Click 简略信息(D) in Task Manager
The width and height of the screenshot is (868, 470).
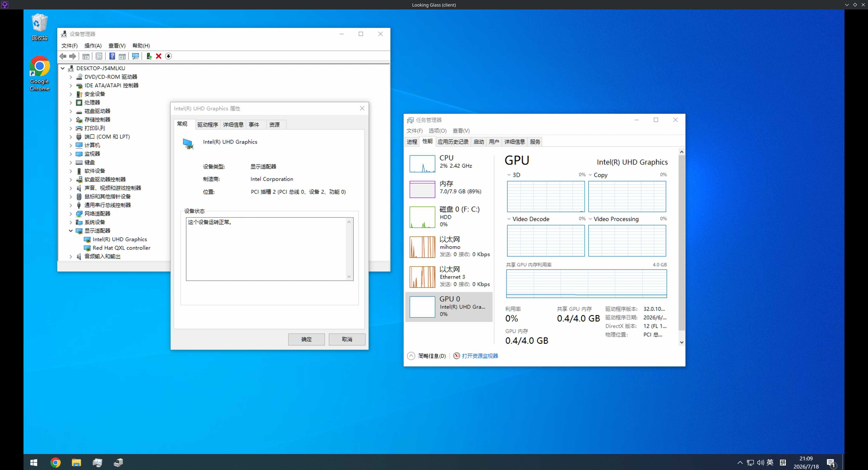pos(426,356)
